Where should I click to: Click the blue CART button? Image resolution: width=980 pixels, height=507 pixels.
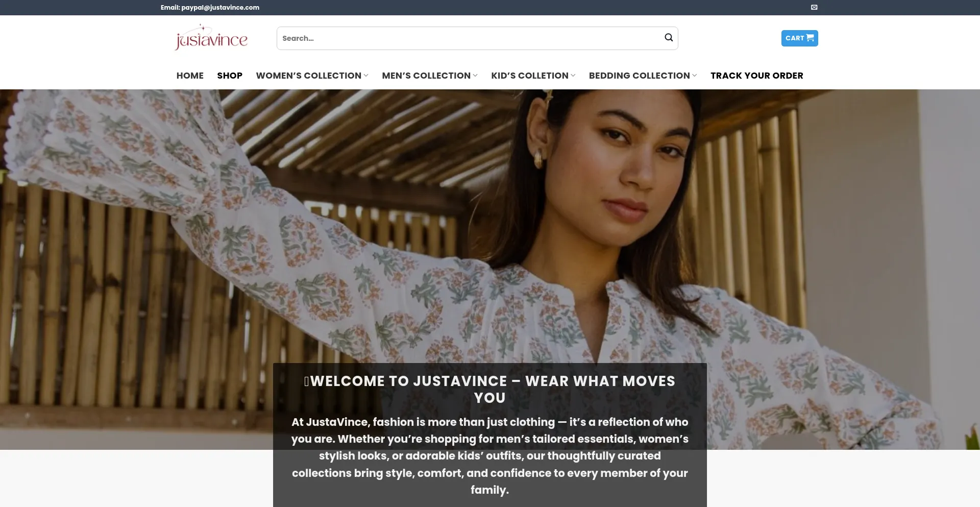click(x=799, y=38)
